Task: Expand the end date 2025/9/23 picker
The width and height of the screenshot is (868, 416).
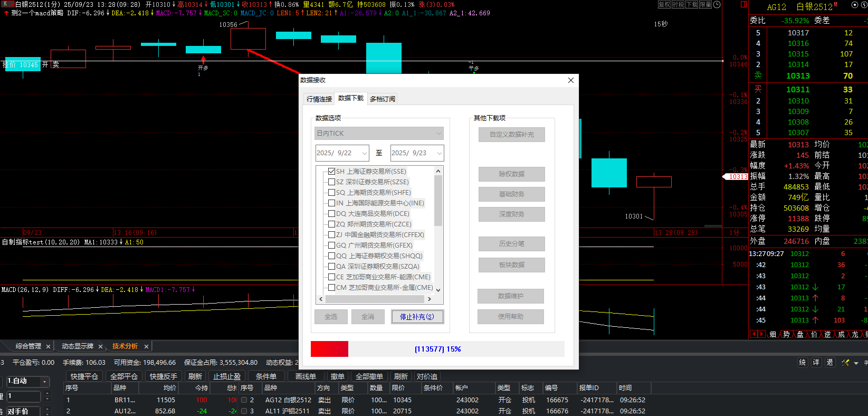Action: click(x=439, y=153)
